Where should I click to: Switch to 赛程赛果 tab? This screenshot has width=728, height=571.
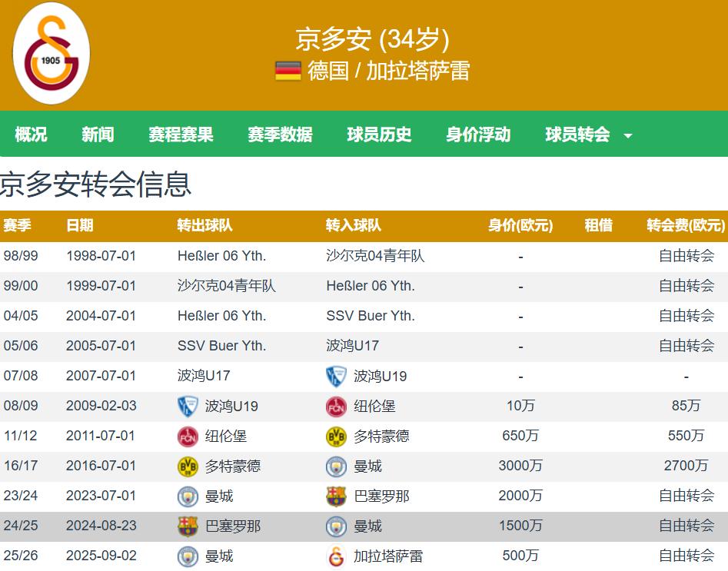(x=181, y=134)
